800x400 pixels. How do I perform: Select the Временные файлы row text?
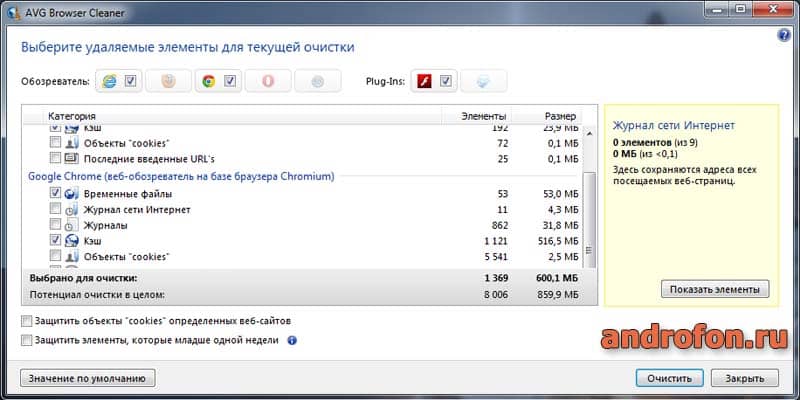pos(128,194)
